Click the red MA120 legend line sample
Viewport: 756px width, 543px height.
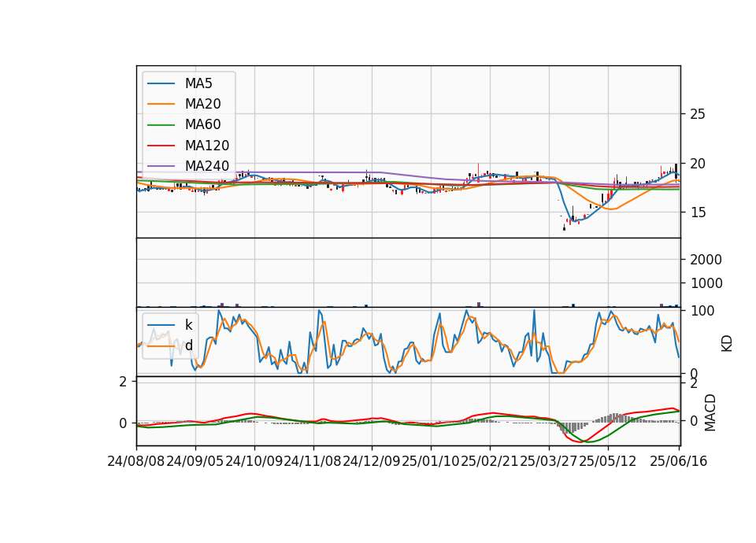[x=161, y=146]
